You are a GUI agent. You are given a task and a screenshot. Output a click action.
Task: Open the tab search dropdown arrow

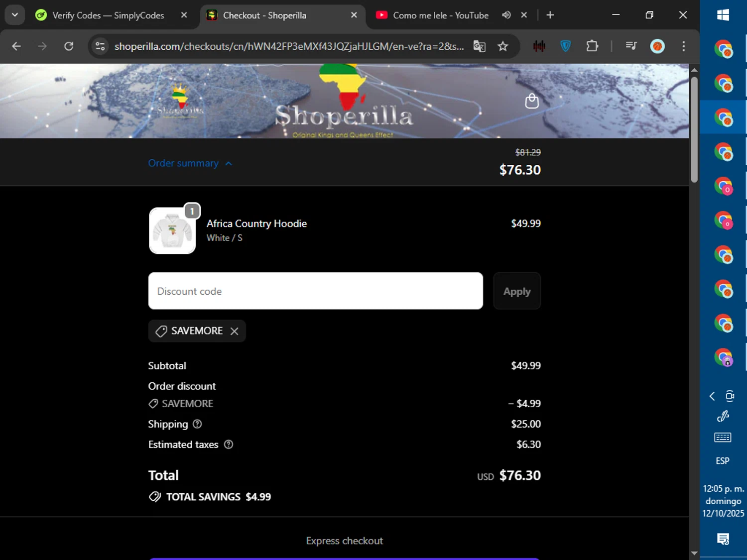15,15
